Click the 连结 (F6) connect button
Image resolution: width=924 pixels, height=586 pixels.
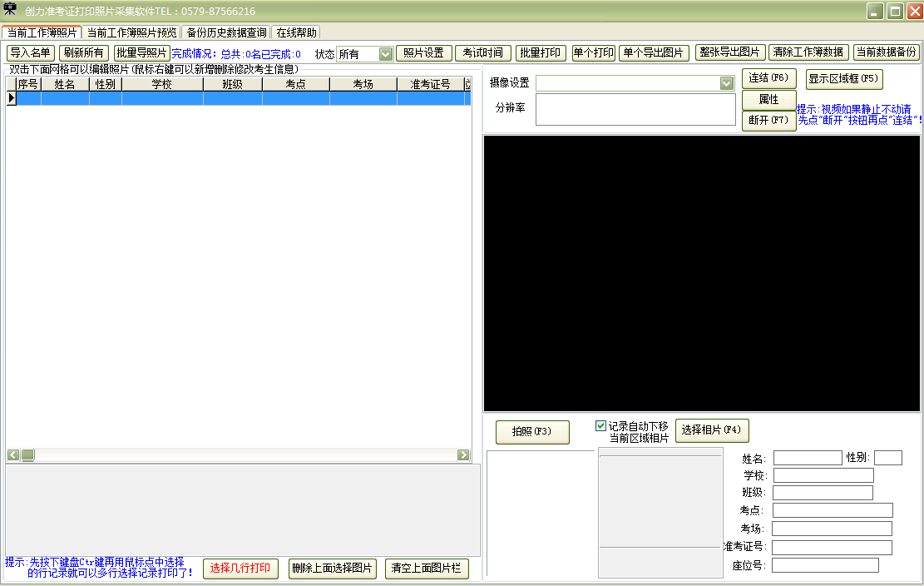click(769, 77)
